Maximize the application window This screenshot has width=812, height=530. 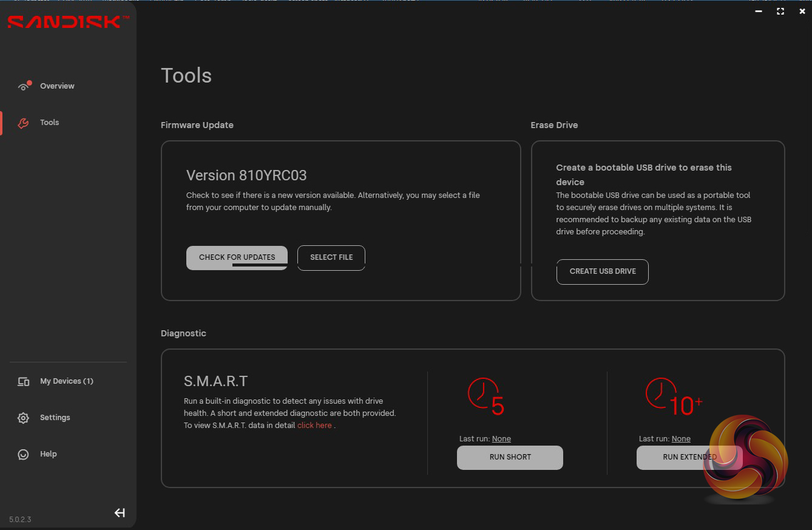tap(780, 11)
